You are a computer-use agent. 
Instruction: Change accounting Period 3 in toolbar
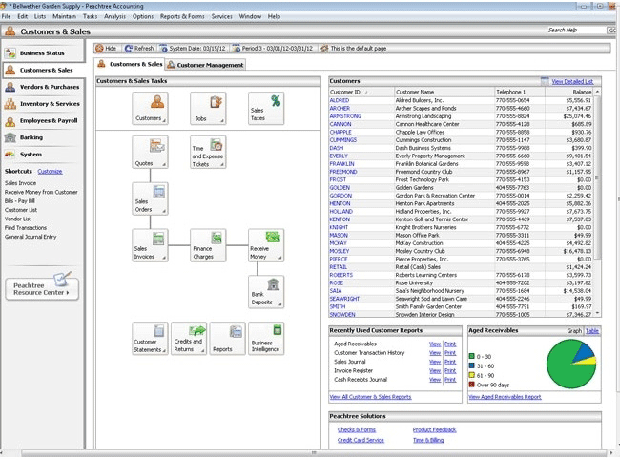(273, 48)
